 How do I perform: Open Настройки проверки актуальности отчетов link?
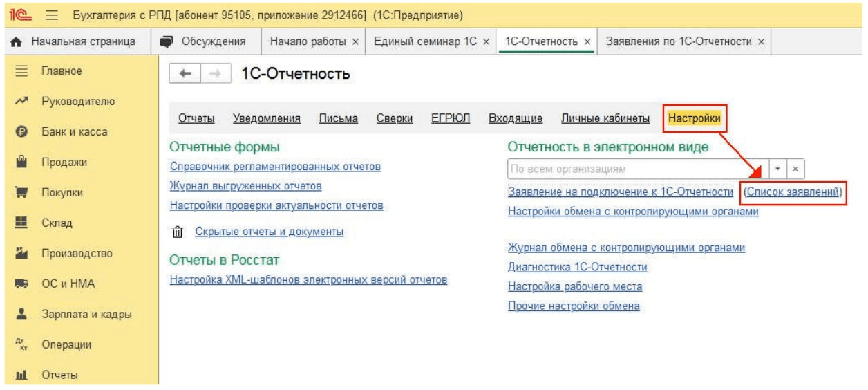276,205
